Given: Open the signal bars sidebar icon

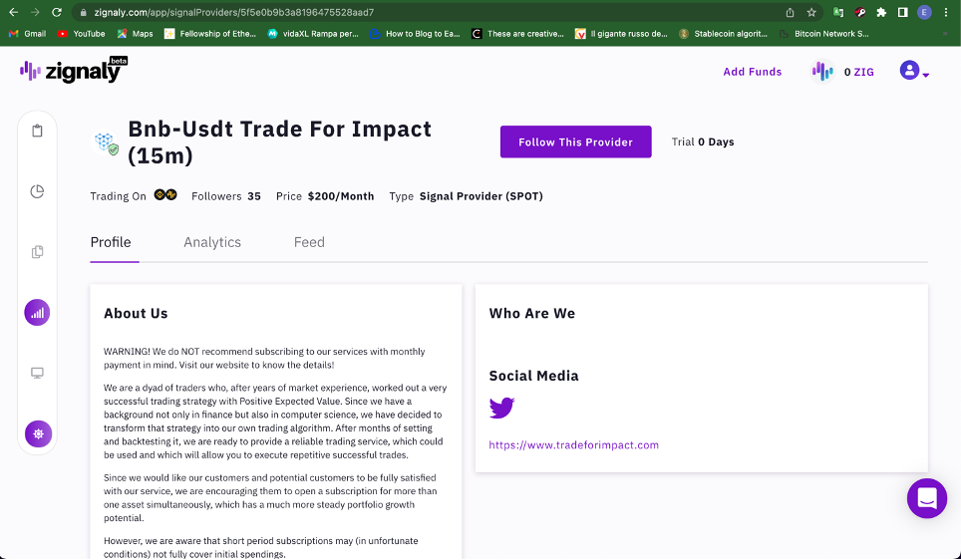Looking at the screenshot, I should pos(38,313).
